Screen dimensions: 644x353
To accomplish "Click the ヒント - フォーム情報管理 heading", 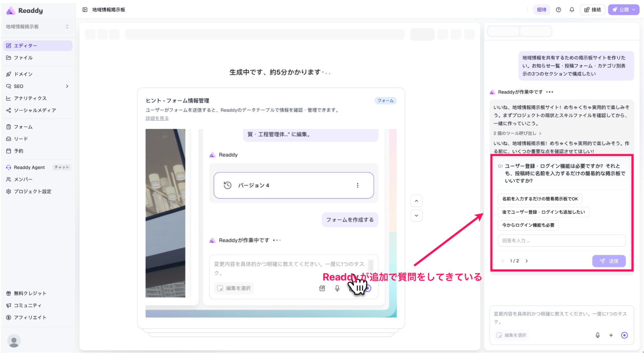I will coord(178,101).
